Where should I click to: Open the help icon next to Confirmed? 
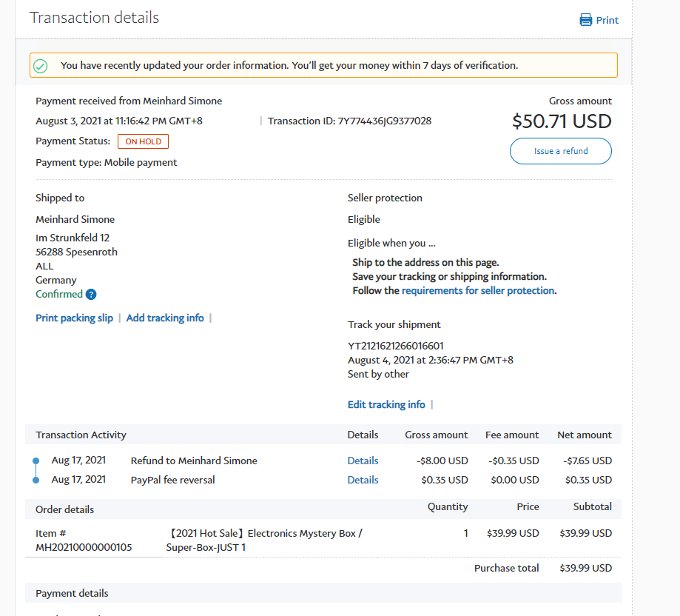91,295
